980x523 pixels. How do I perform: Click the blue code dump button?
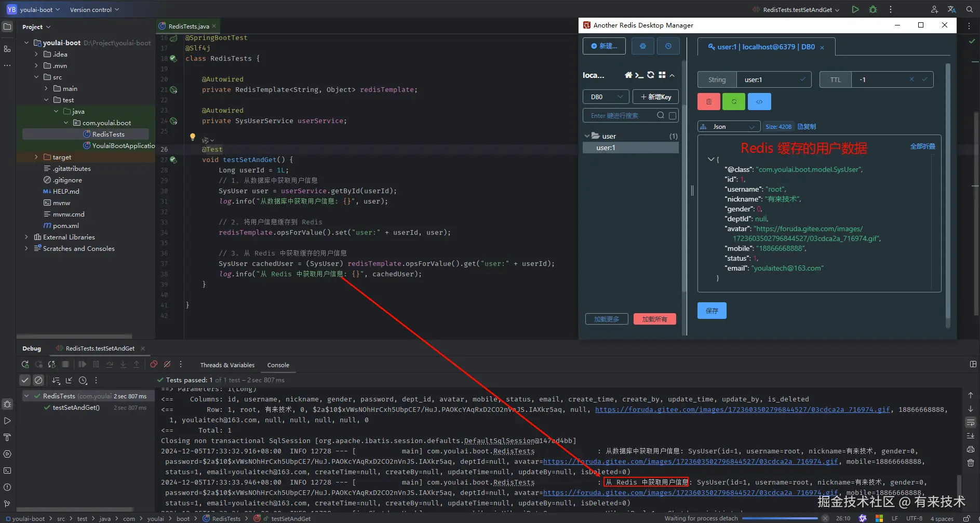(759, 102)
